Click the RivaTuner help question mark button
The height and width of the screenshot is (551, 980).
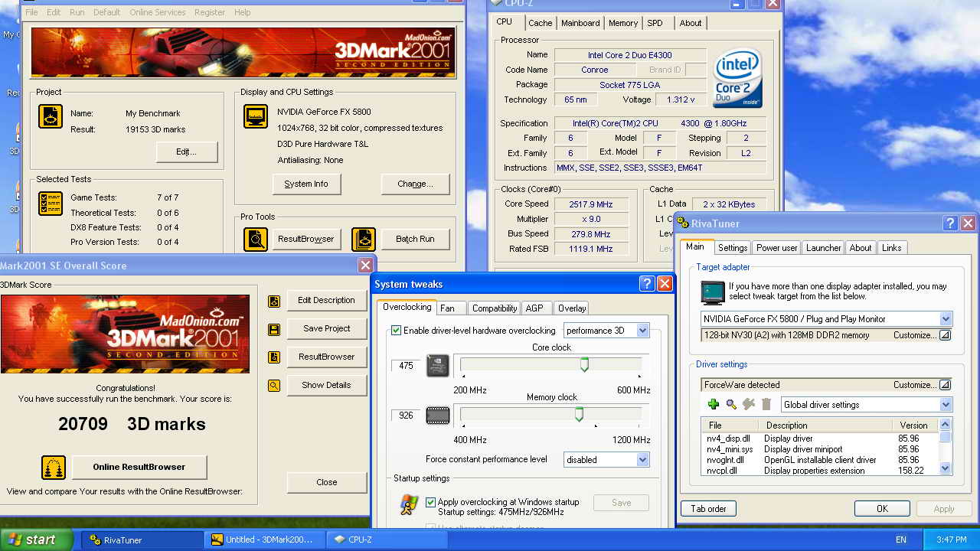click(x=950, y=223)
